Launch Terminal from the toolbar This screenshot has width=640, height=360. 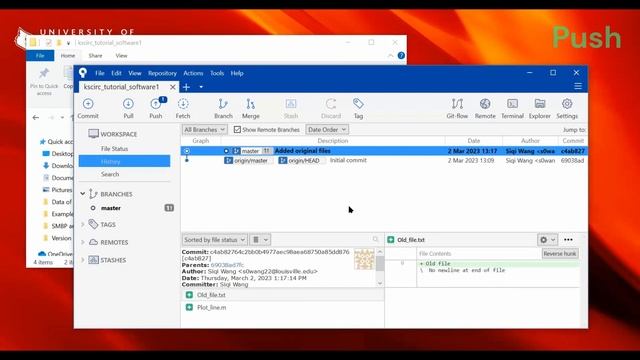(512, 109)
